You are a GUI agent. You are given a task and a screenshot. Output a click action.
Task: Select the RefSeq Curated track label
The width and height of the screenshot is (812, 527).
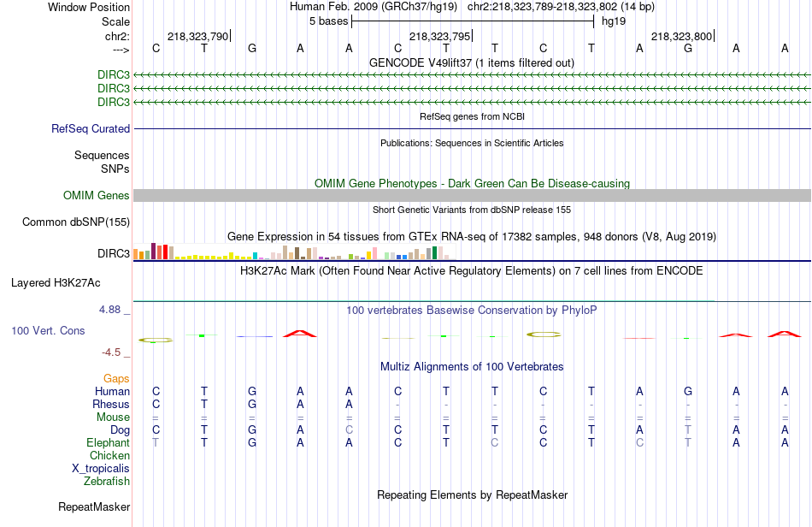[x=91, y=128]
